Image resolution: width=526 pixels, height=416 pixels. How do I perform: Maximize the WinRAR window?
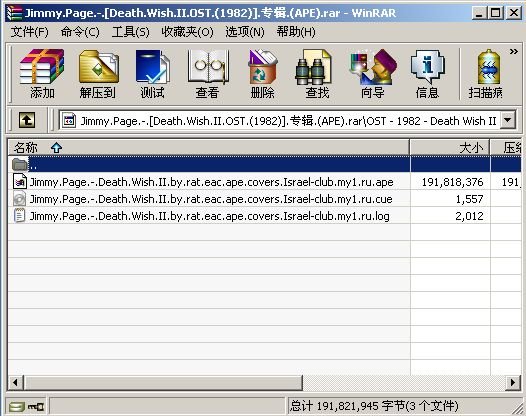point(495,13)
